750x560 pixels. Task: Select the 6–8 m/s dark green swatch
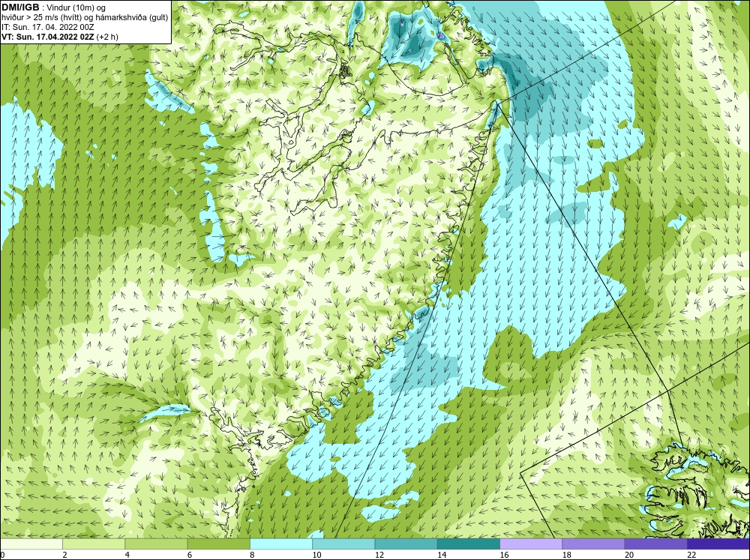tap(218, 544)
